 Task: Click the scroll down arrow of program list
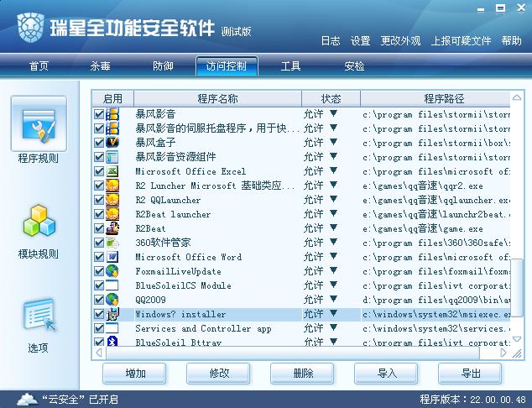point(517,339)
